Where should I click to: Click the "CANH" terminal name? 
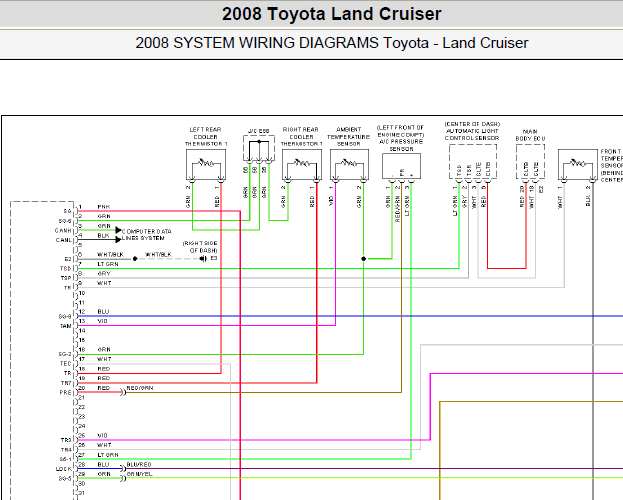(63, 231)
